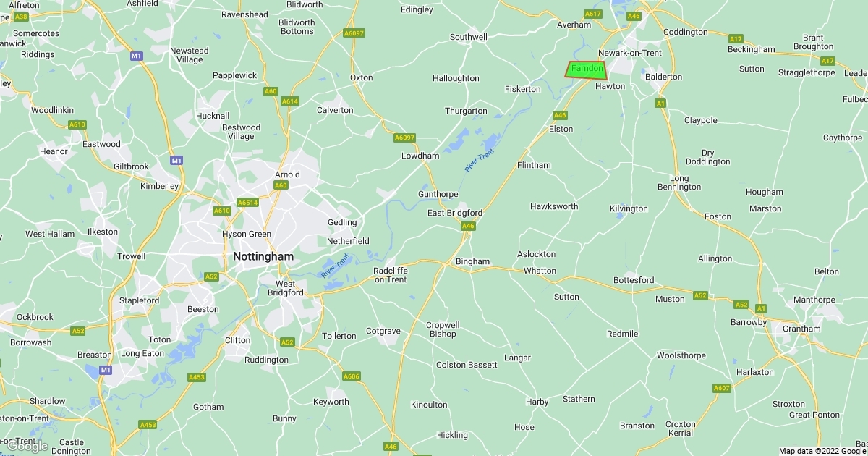This screenshot has height=456, width=868.
Task: Click the Google logo
Action: (x=27, y=446)
